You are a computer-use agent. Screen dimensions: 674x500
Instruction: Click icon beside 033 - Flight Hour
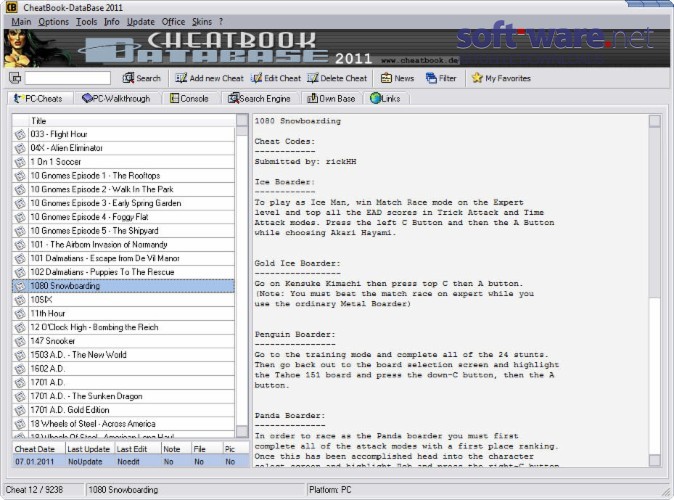tap(20, 135)
